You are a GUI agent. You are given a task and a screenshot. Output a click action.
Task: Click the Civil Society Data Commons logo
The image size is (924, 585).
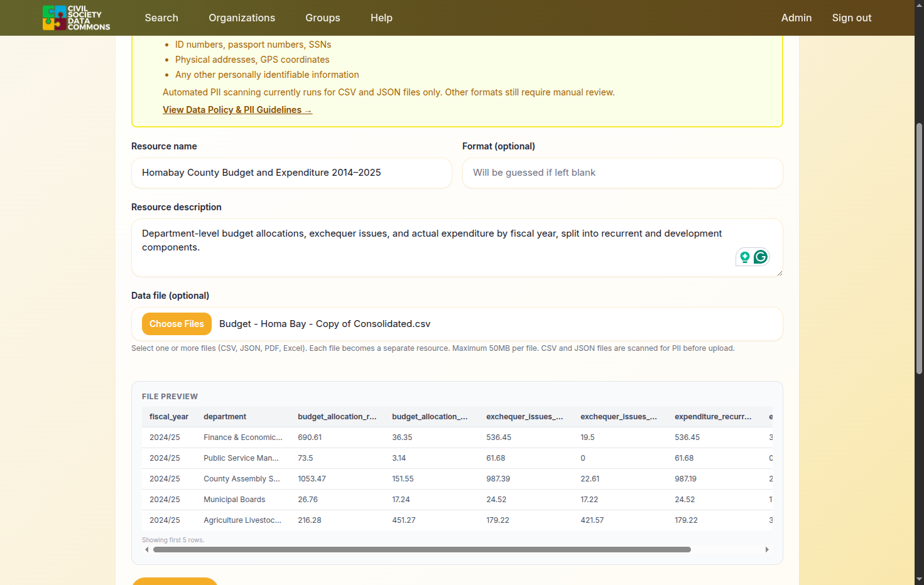76,18
